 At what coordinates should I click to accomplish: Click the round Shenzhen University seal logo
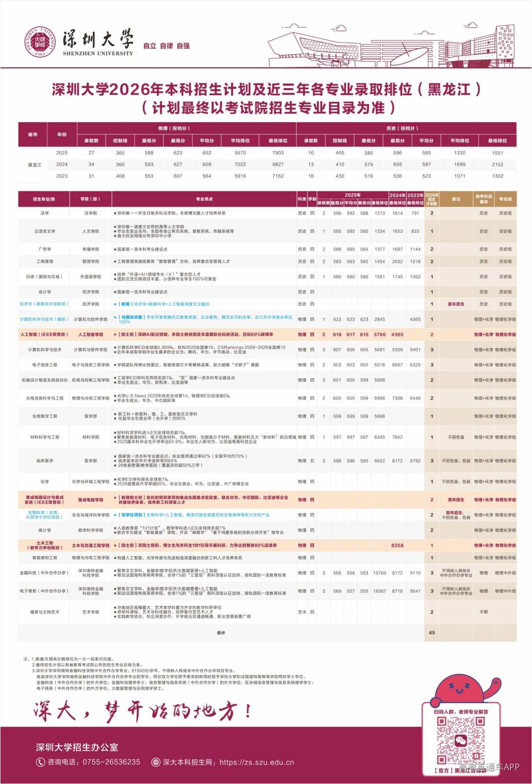[x=40, y=42]
